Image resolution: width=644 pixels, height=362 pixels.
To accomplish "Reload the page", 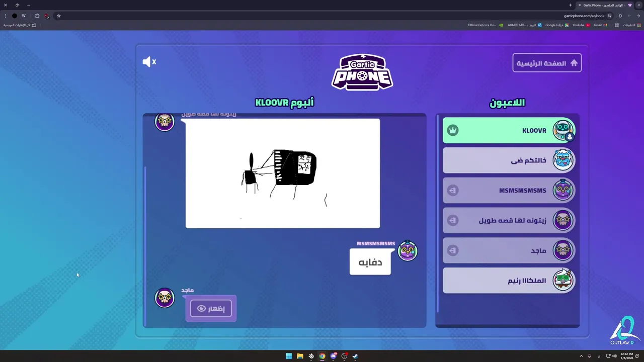I will [620, 16].
